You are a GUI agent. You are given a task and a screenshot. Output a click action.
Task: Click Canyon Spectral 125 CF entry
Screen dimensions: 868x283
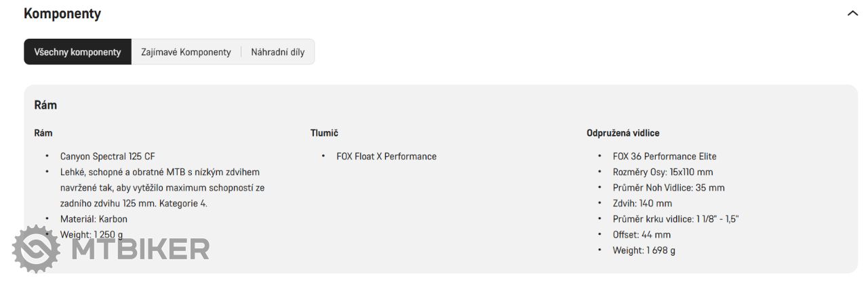pos(108,156)
